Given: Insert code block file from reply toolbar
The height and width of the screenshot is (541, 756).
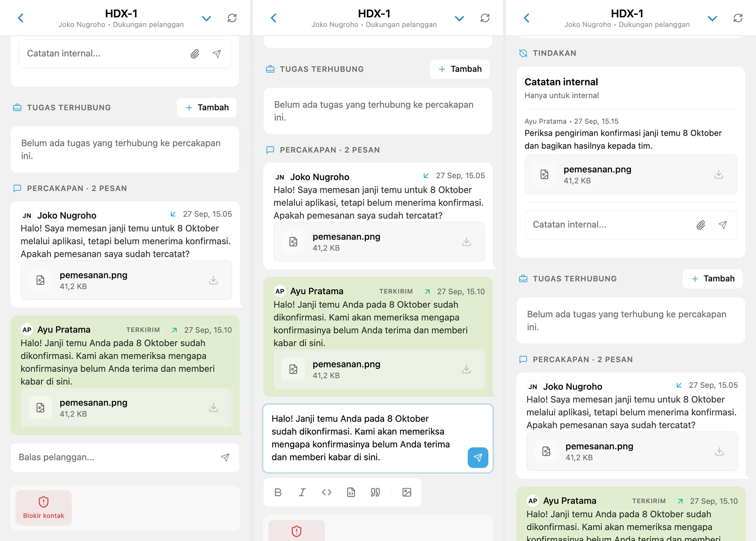Looking at the screenshot, I should (x=351, y=492).
